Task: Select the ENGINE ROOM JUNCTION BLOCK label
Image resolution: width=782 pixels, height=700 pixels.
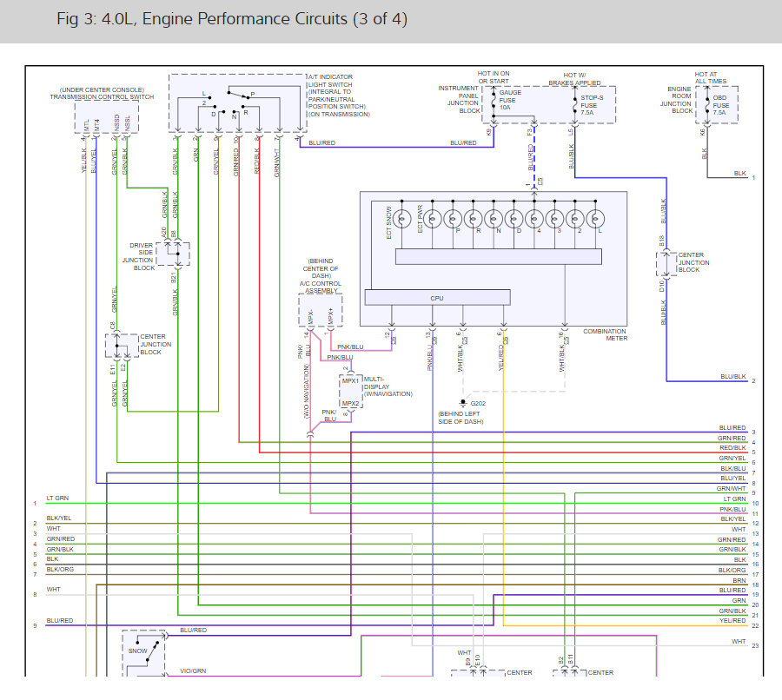Action: pos(676,100)
